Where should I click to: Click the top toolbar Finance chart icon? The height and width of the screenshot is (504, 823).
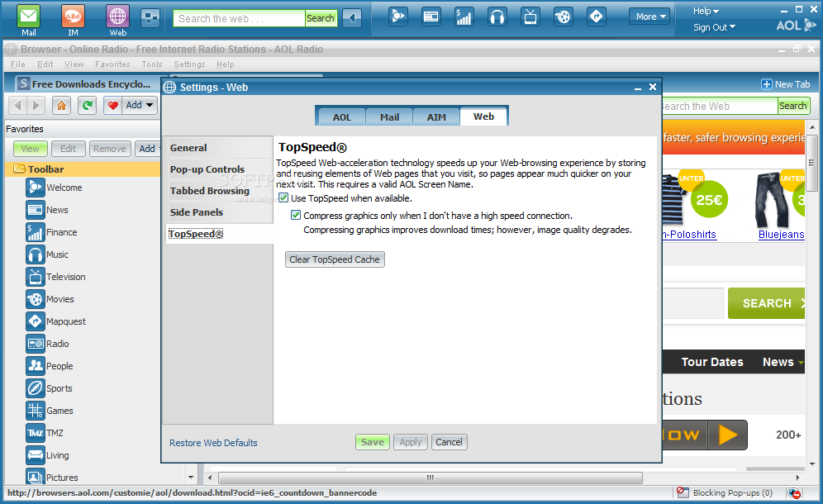coord(464,17)
